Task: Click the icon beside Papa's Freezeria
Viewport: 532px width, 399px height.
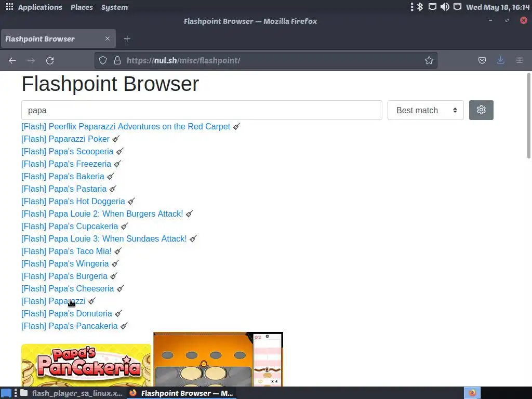Action: [x=117, y=164]
